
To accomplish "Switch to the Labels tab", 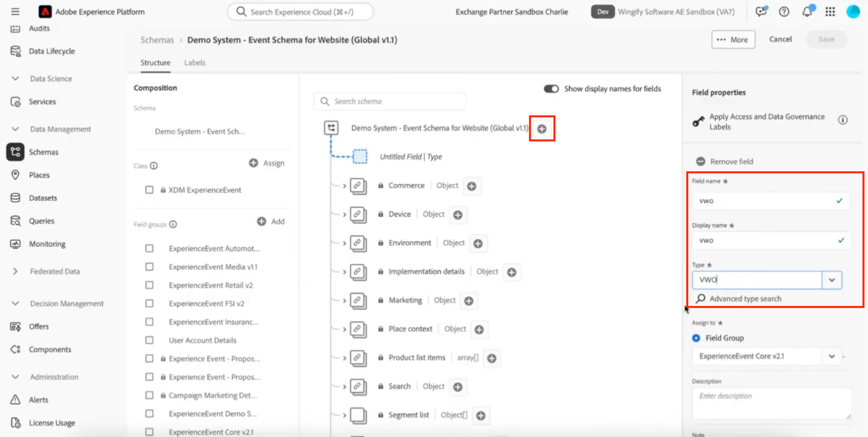I will pos(195,63).
